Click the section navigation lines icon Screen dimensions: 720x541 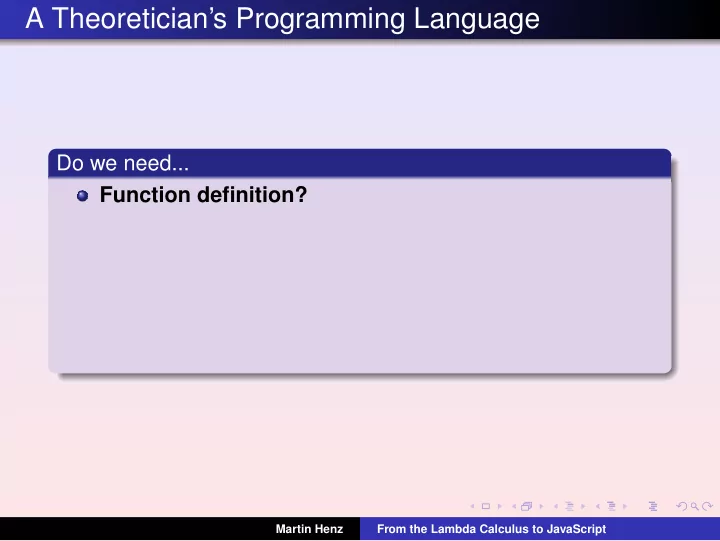point(611,506)
